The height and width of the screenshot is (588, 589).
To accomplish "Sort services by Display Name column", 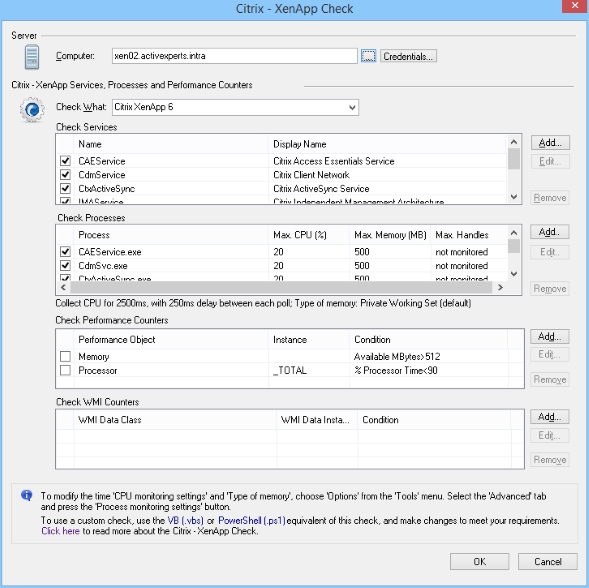I will pyautogui.click(x=388, y=144).
